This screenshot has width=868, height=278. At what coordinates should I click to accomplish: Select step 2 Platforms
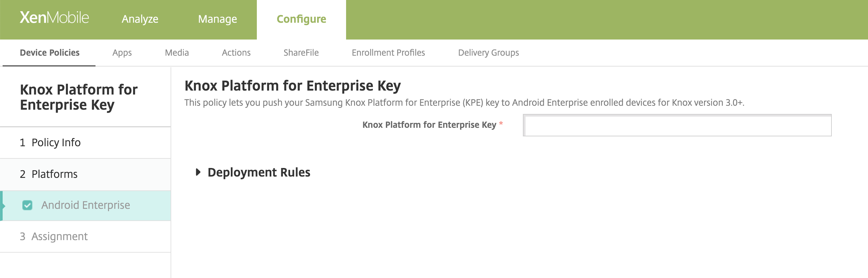click(x=54, y=174)
